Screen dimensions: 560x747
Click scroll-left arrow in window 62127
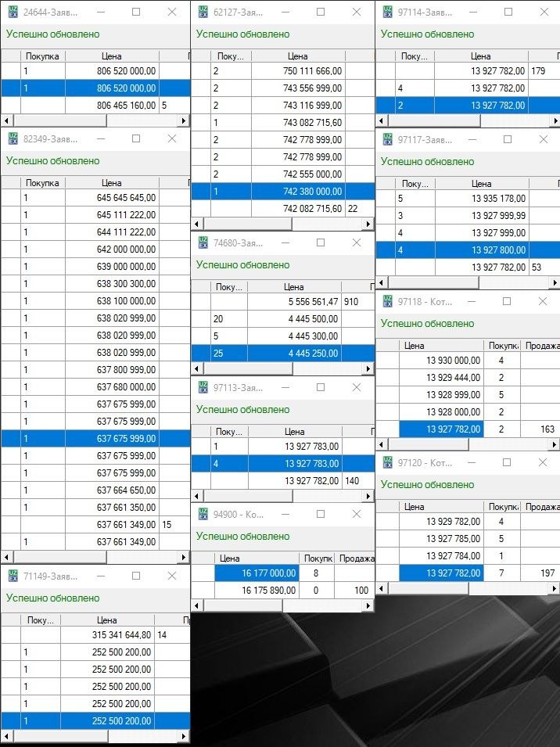point(196,224)
